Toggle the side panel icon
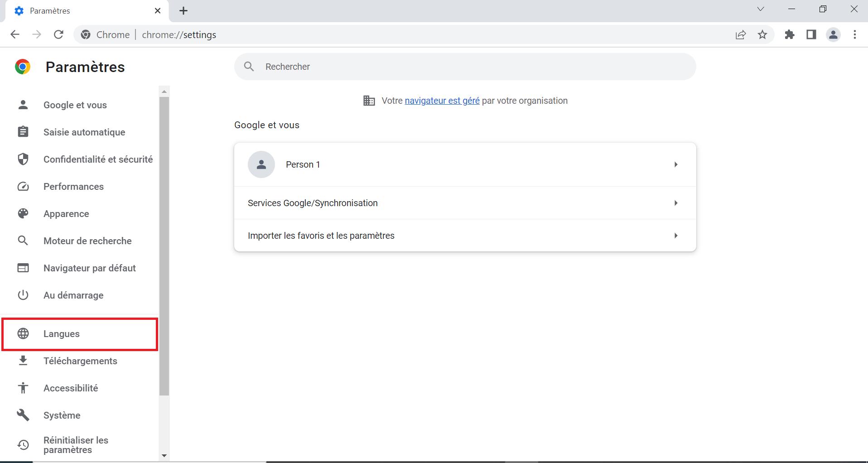This screenshot has height=463, width=868. pos(811,35)
